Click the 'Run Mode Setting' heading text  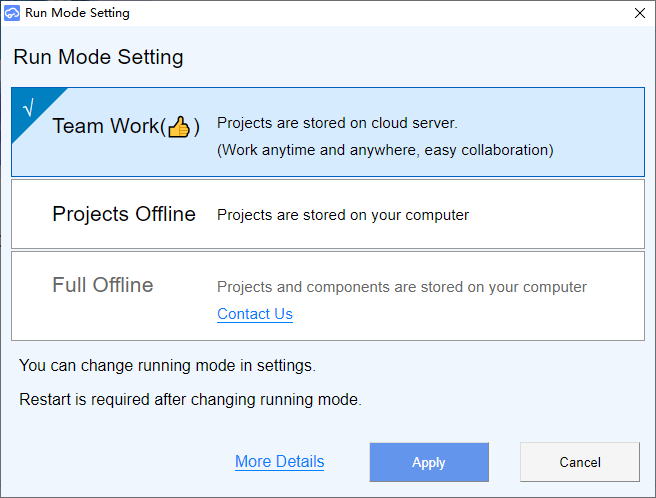point(98,57)
